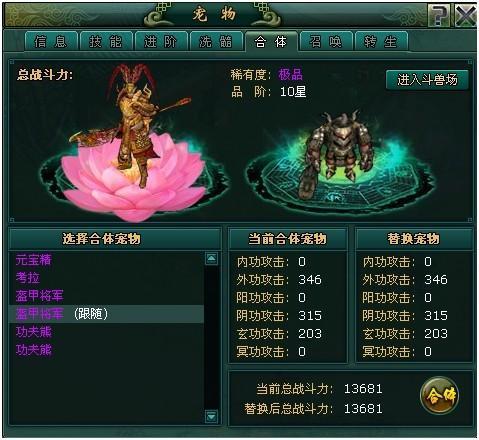Select the last 功夫熊 list entry
The height and width of the screenshot is (440, 479).
[107, 350]
